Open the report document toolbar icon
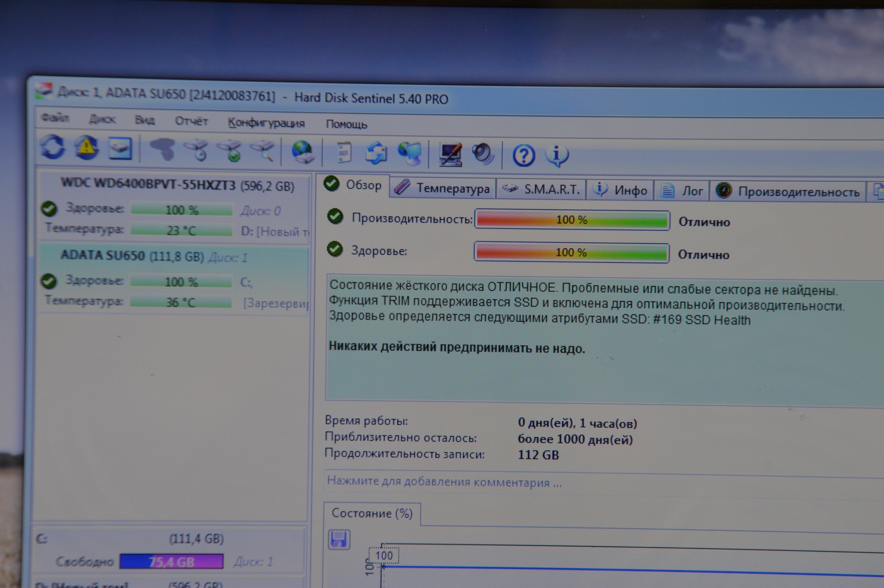Image resolution: width=884 pixels, height=588 pixels. 343,153
